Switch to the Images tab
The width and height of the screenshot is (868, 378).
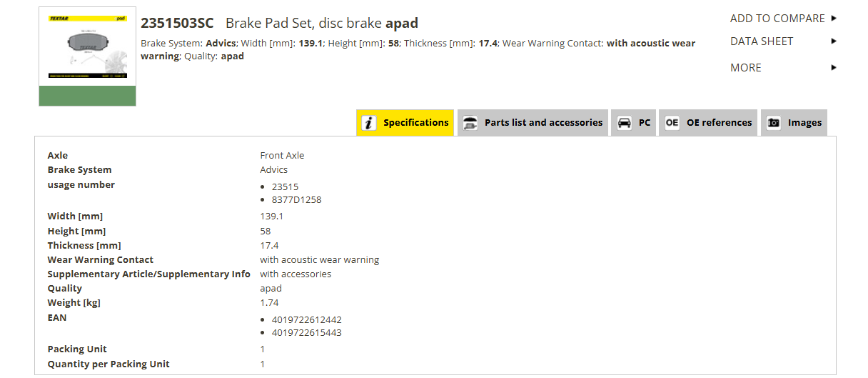pyautogui.click(x=794, y=122)
